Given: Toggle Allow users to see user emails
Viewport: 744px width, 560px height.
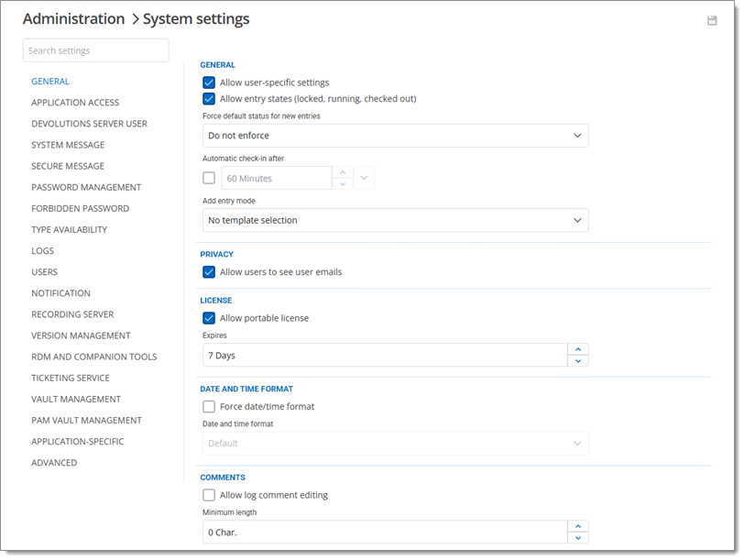Looking at the screenshot, I should click(x=209, y=272).
